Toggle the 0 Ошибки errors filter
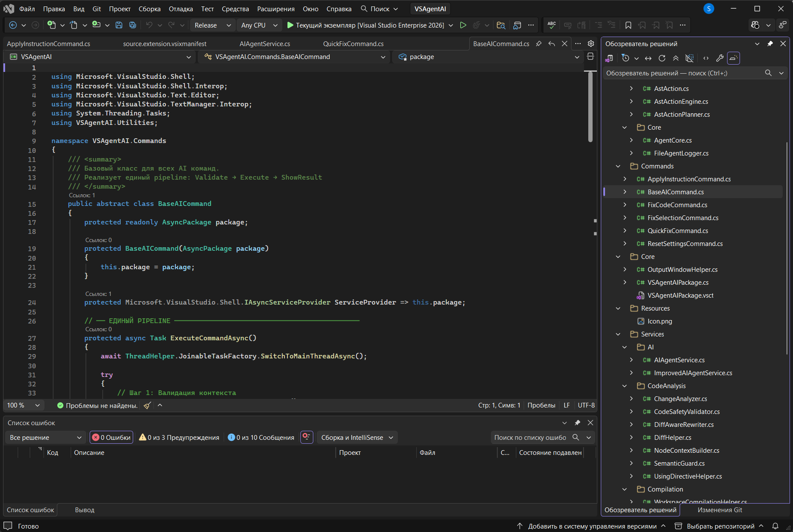Image resolution: width=793 pixels, height=532 pixels. 112,438
